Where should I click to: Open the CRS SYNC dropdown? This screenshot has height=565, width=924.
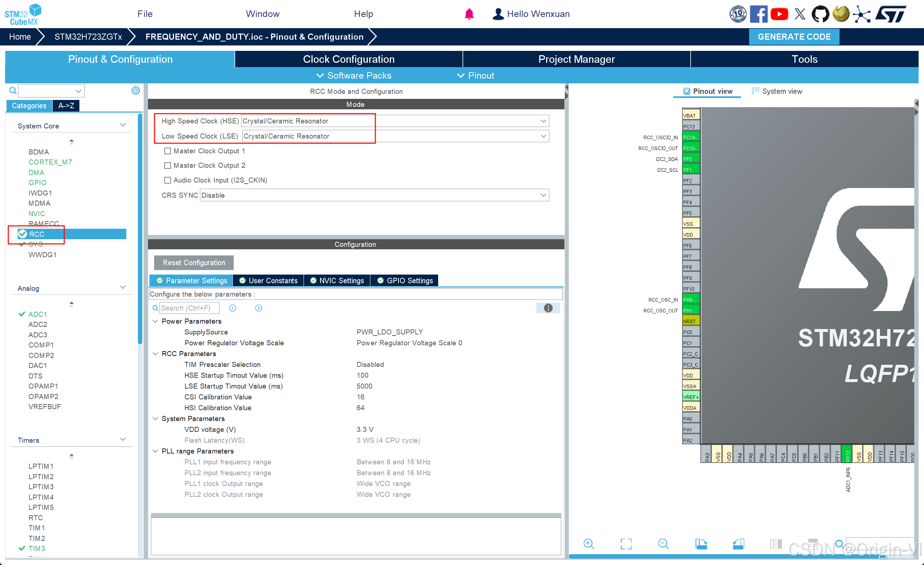point(543,195)
